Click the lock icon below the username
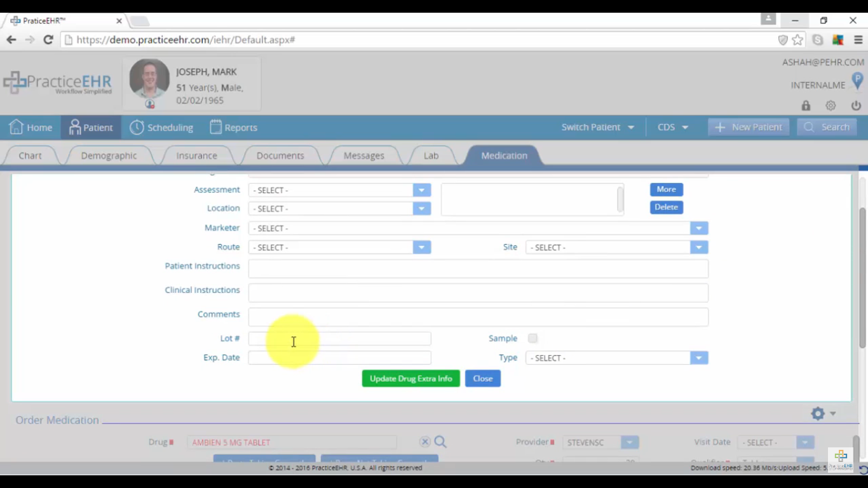This screenshot has height=488, width=868. [806, 105]
